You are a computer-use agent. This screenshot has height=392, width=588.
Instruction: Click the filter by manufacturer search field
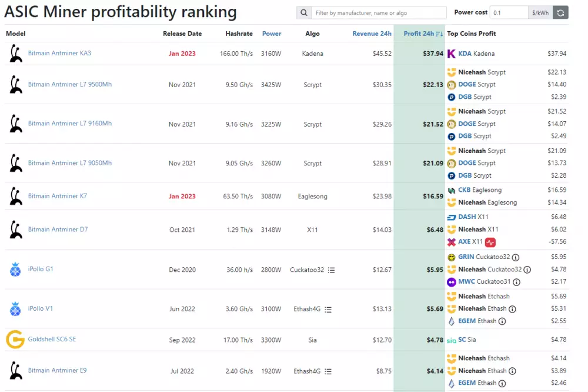click(379, 13)
